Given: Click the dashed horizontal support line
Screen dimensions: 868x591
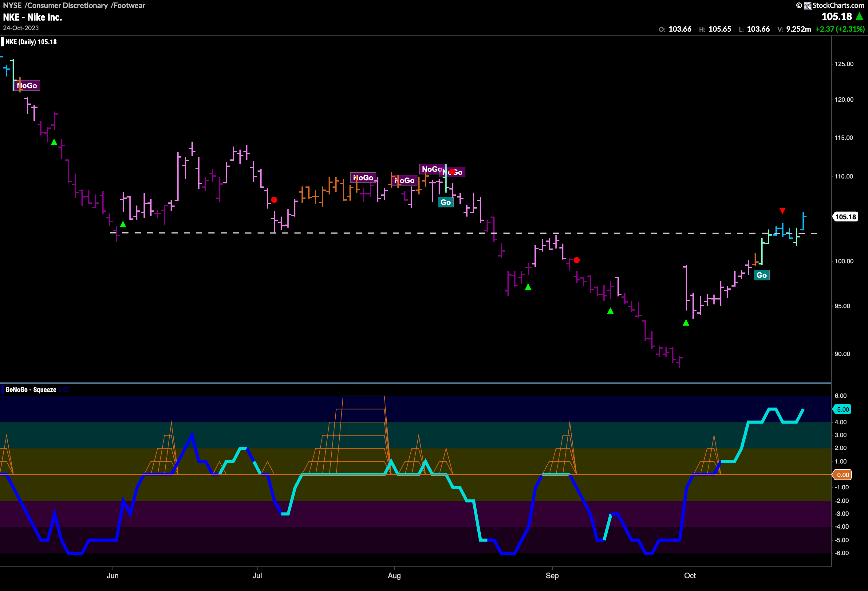Looking at the screenshot, I should tap(464, 233).
